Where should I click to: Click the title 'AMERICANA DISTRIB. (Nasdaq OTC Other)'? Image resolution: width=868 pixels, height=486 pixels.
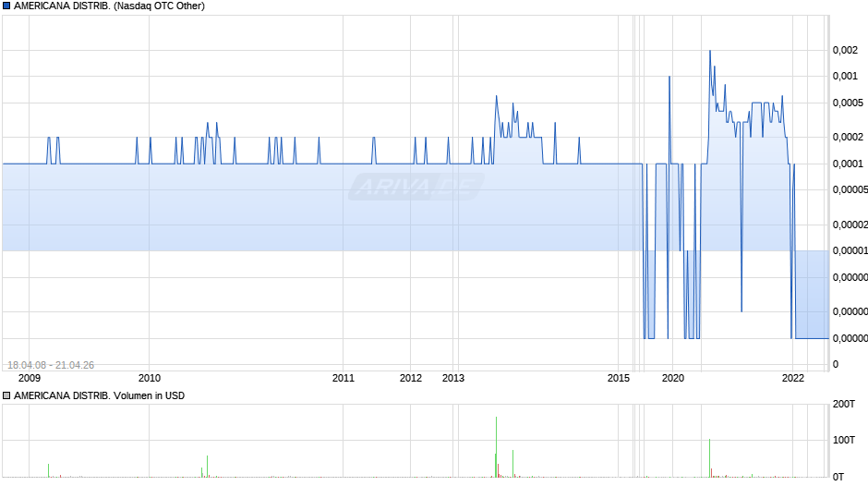109,6
